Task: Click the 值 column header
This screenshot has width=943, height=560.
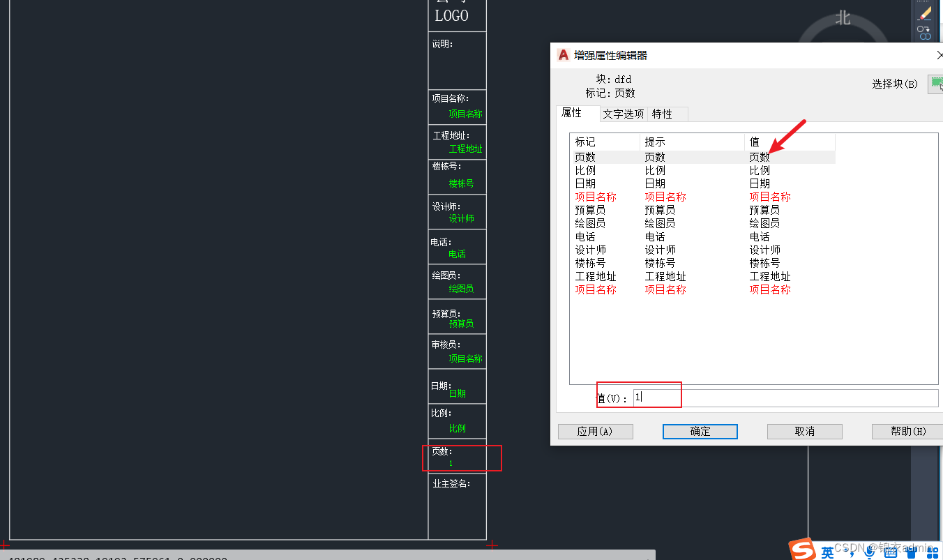Action: [790, 142]
